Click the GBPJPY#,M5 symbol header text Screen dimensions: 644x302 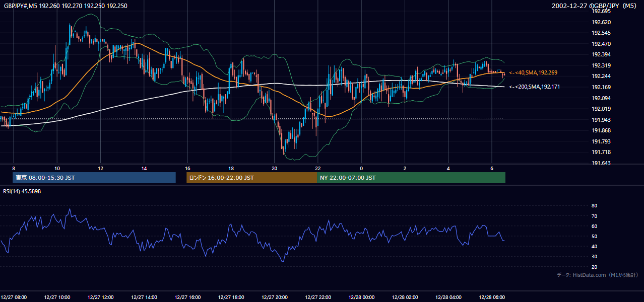click(x=66, y=6)
